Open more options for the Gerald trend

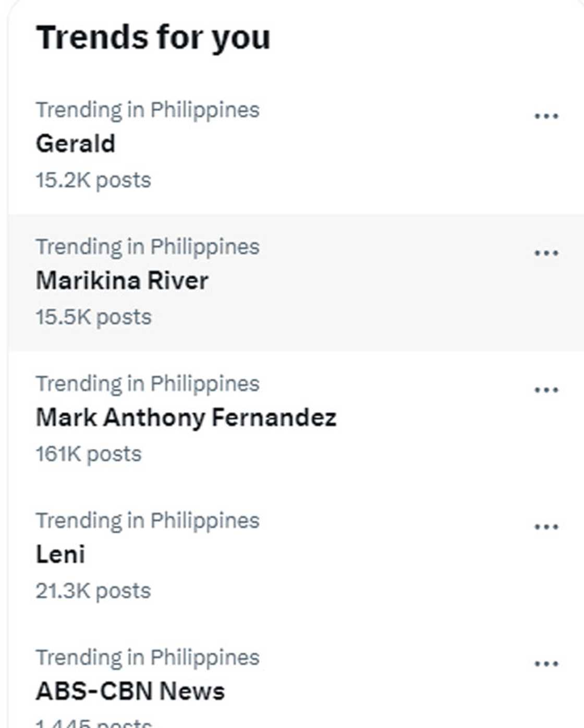coord(546,116)
